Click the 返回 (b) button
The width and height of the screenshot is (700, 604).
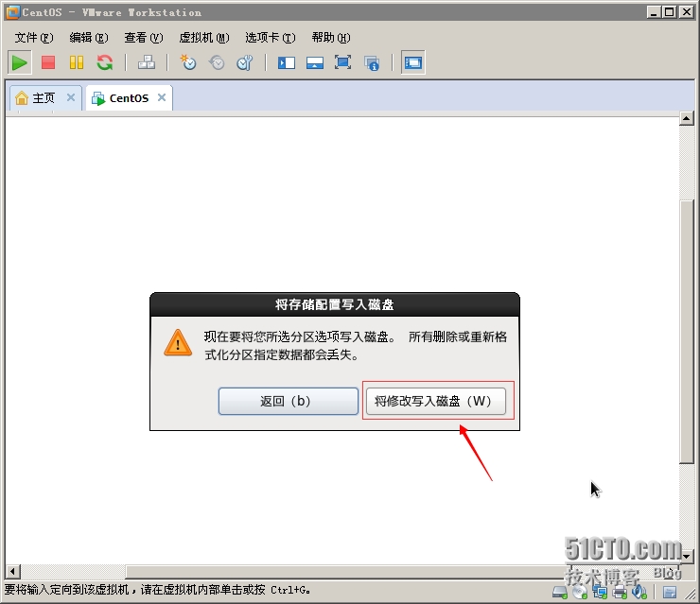[x=289, y=401]
